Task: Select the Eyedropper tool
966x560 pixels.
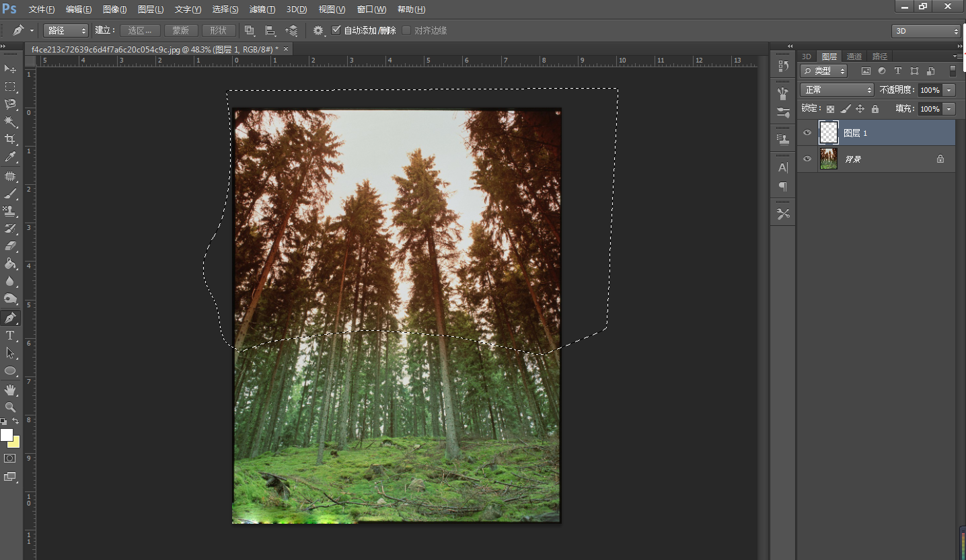Action: pyautogui.click(x=10, y=157)
